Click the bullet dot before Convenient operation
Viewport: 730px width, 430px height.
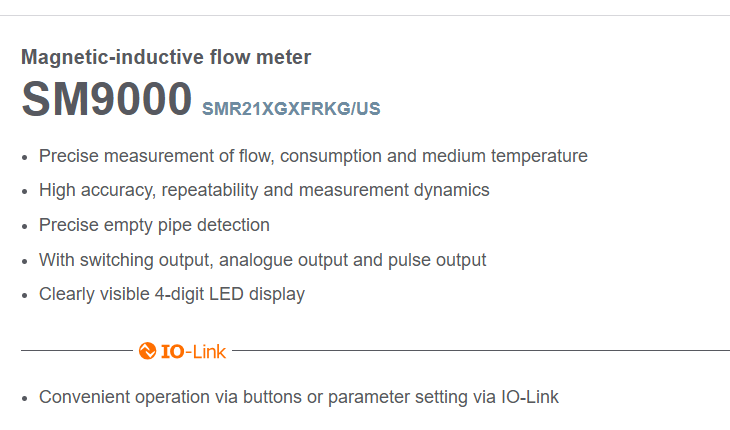[25, 399]
